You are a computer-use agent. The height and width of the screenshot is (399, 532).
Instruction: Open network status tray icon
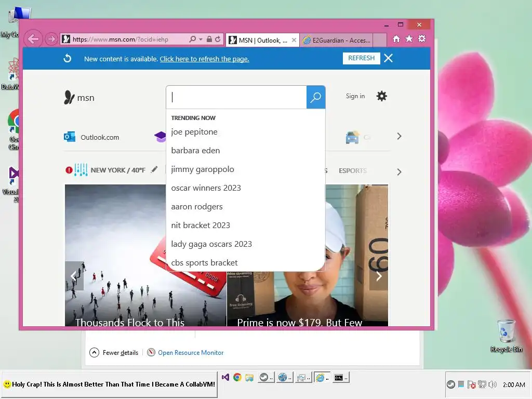(482, 384)
